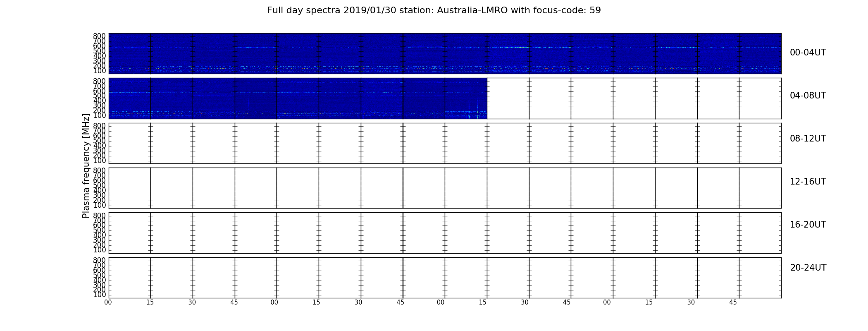Click the first 00 tick on time axis
The image size is (868, 331).
pos(108,302)
